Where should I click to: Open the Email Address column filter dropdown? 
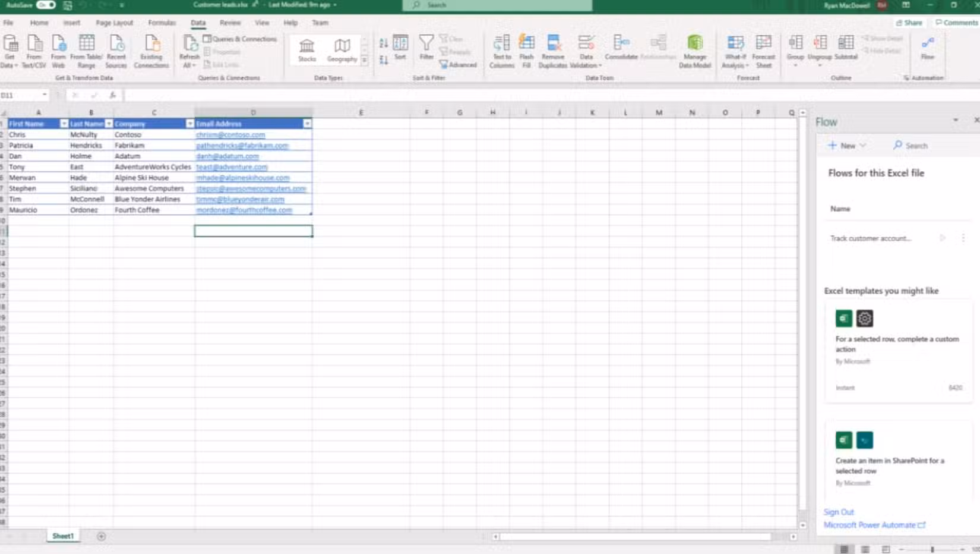tap(307, 124)
